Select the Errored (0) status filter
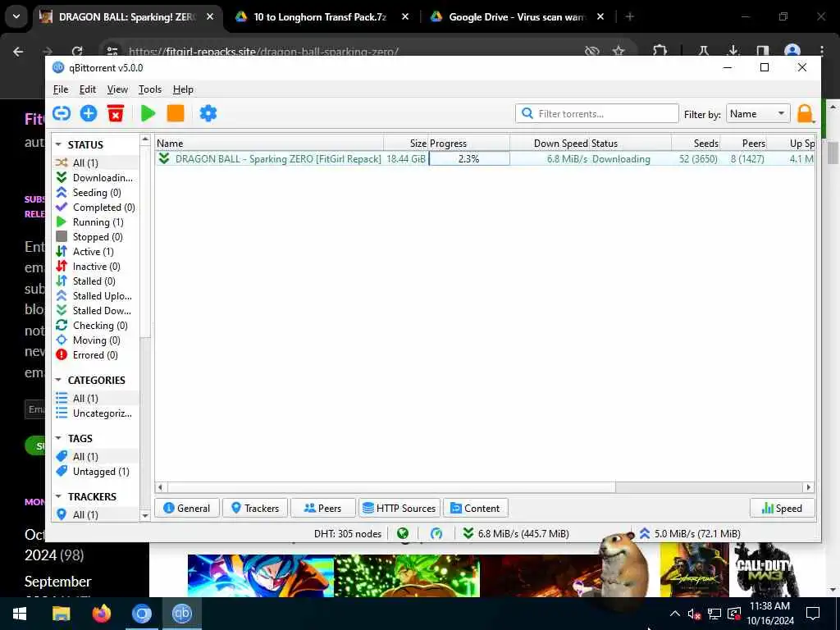840x630 pixels. tap(95, 354)
